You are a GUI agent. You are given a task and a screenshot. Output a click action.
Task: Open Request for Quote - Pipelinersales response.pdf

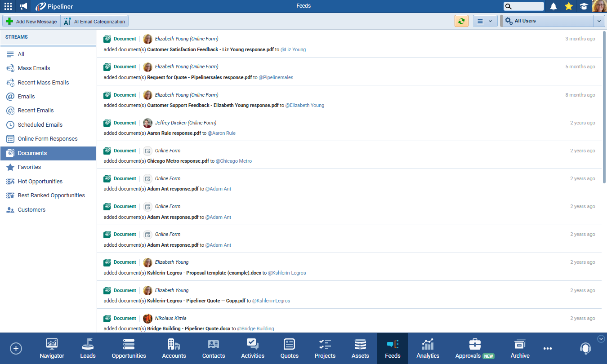click(x=200, y=77)
